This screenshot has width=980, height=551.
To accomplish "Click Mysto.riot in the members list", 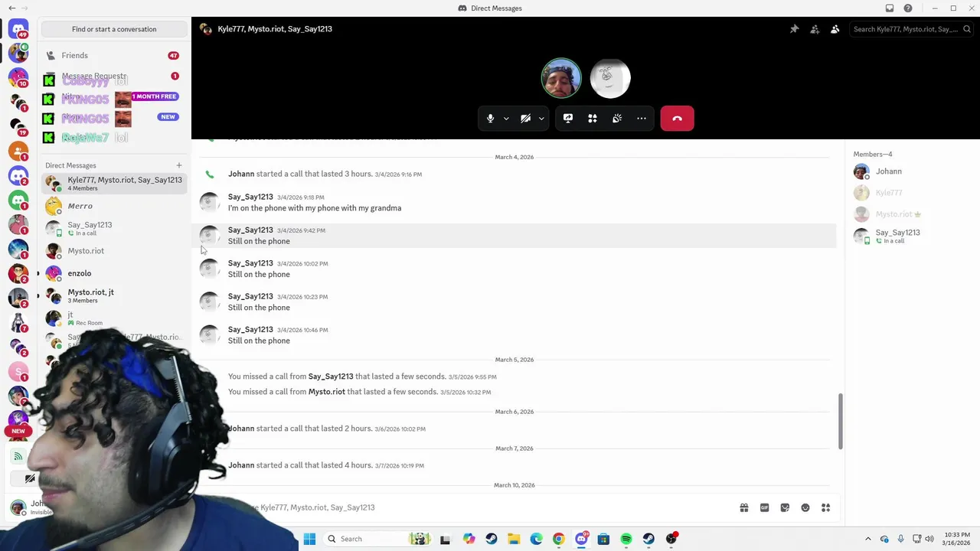I will point(910,214).
